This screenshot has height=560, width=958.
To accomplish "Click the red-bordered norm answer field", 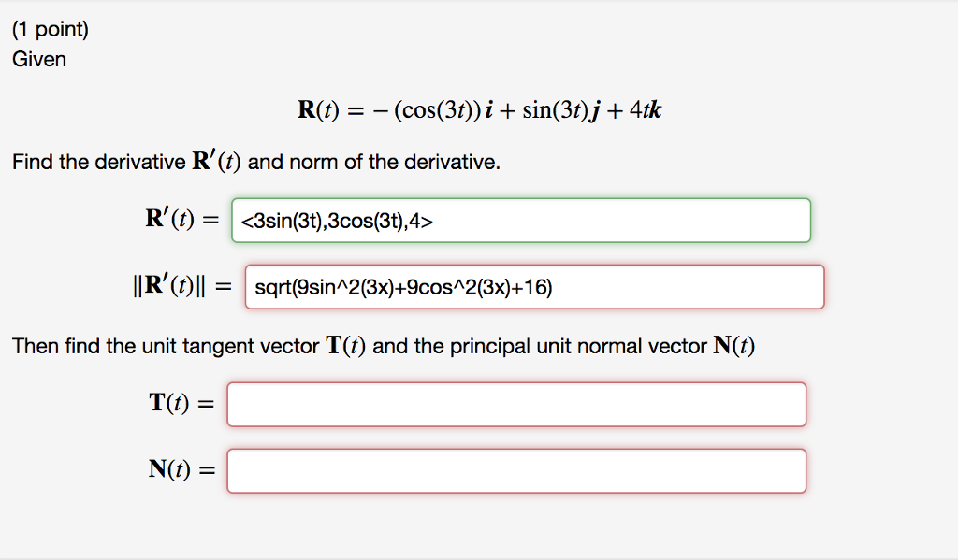I will click(533, 286).
